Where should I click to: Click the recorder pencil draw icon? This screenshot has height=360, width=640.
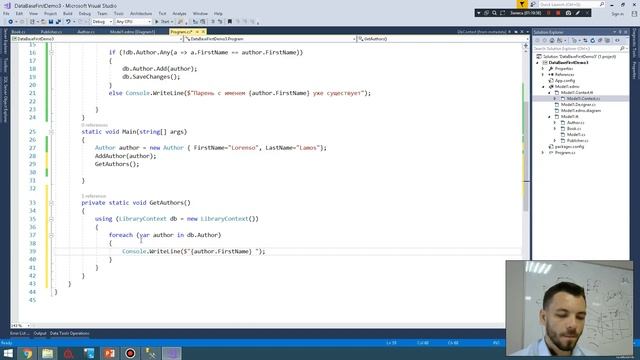pos(578,13)
